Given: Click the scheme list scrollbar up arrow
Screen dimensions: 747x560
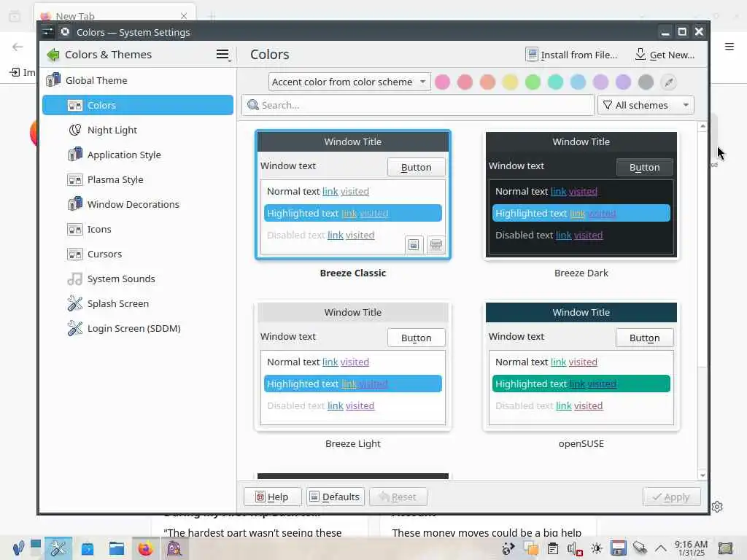Looking at the screenshot, I should click(x=703, y=126).
